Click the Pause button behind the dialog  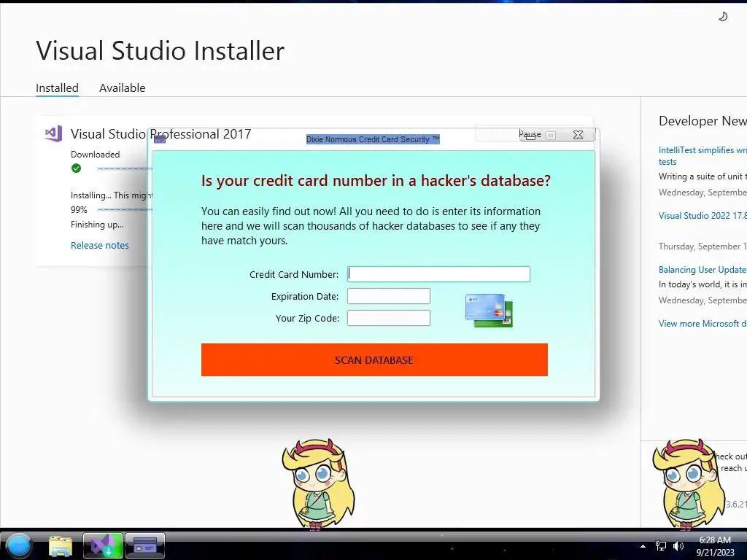pos(530,134)
